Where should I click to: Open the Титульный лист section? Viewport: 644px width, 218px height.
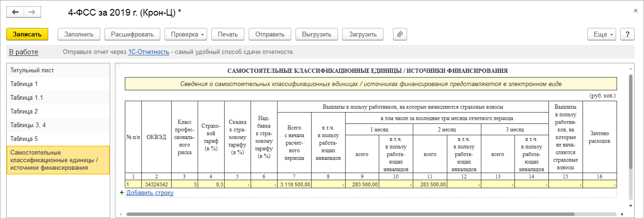(58, 70)
